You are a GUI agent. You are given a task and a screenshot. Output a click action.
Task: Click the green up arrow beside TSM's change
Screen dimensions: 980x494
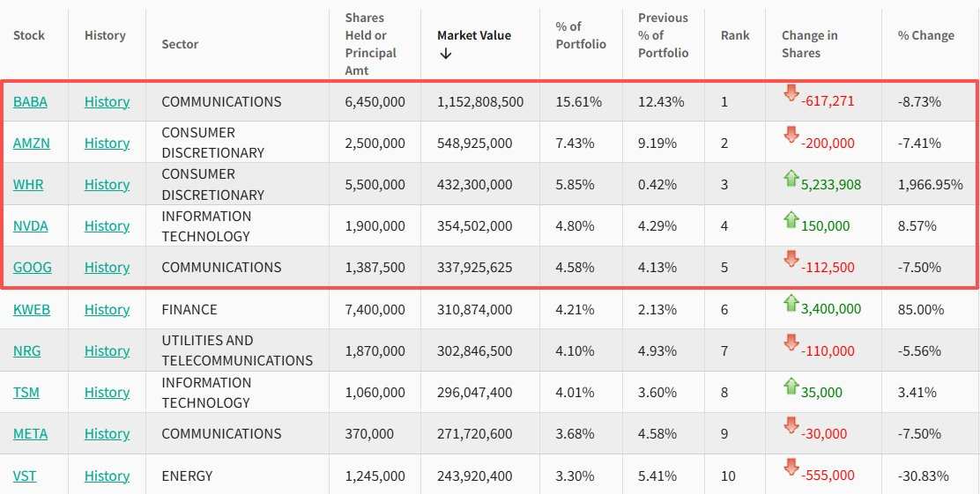click(791, 386)
